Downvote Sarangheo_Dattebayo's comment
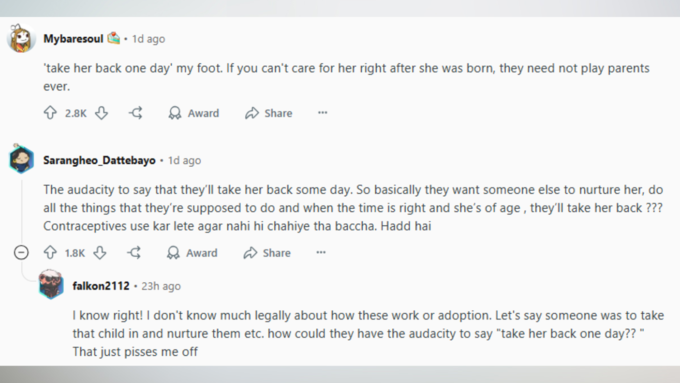Image resolution: width=680 pixels, height=383 pixels. pos(100,252)
